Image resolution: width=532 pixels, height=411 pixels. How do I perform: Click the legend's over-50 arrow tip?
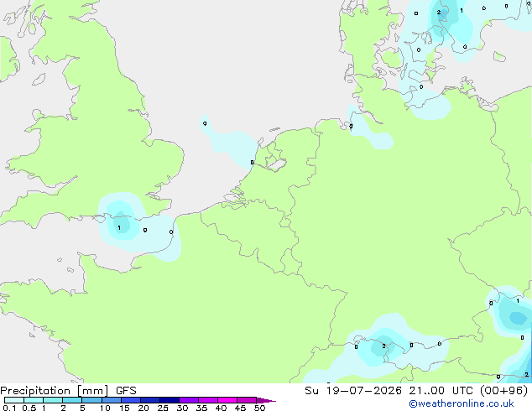tap(266, 400)
